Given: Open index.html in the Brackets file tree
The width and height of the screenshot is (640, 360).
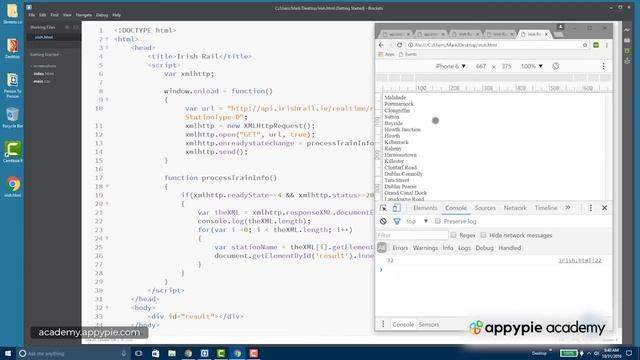Looking at the screenshot, I should coord(43,73).
